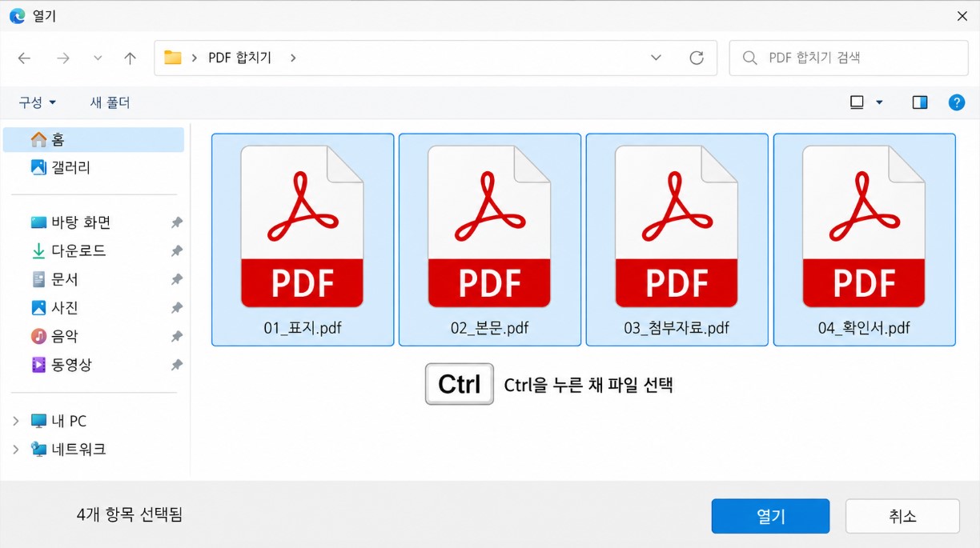Go back with the left arrow

24,58
